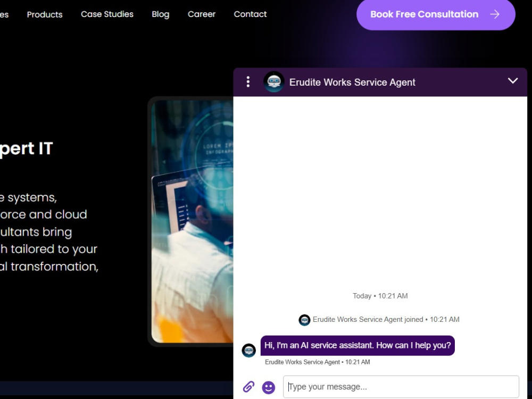Open Case Studies in the navigation
This screenshot has height=399, width=532.
(x=107, y=14)
